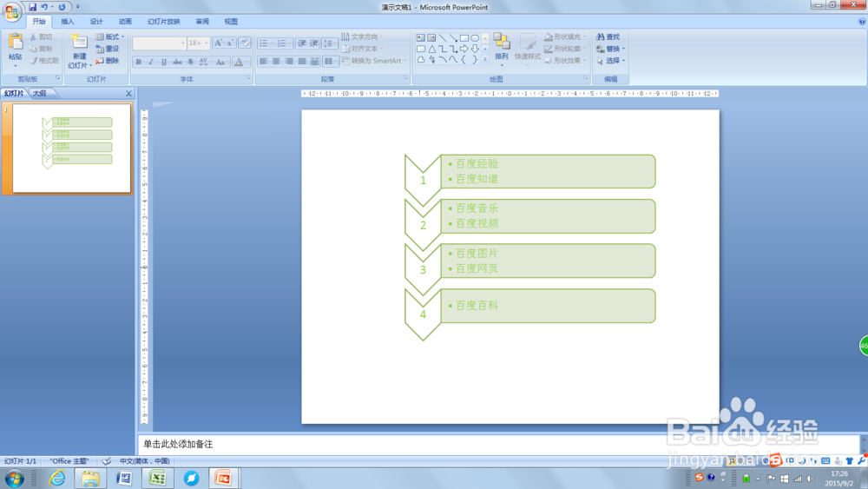Click the Cut (剪切) scissors icon

(33, 37)
